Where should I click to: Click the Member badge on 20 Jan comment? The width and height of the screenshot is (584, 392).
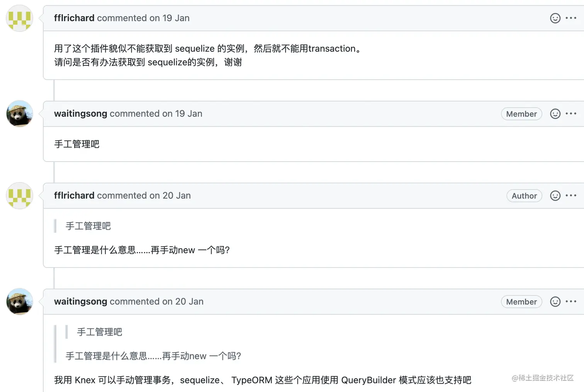[521, 302]
